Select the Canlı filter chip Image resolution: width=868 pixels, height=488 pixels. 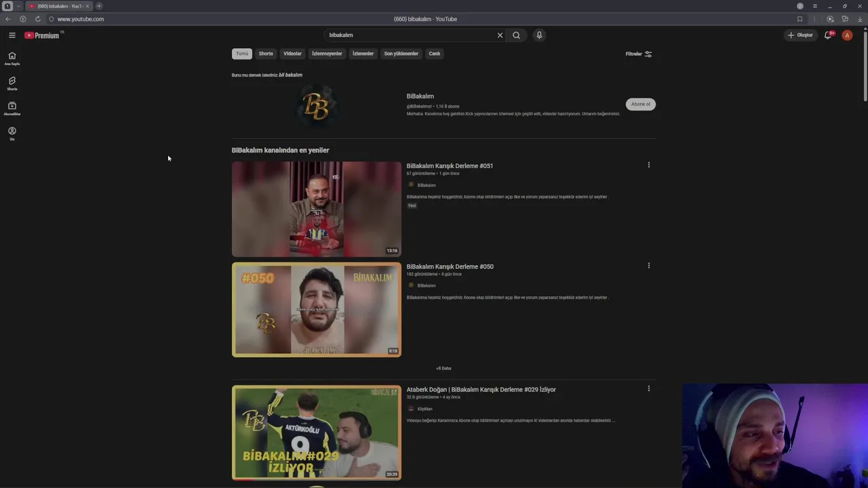(435, 54)
